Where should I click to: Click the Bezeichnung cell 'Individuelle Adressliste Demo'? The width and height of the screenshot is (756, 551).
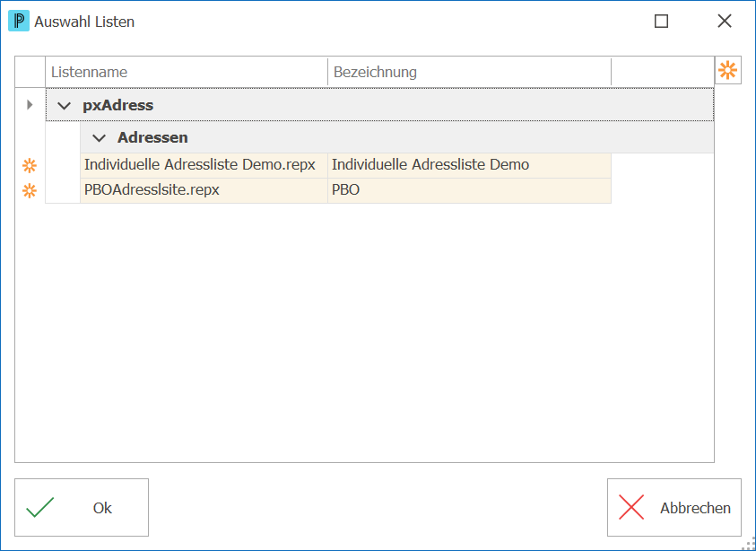click(x=469, y=165)
